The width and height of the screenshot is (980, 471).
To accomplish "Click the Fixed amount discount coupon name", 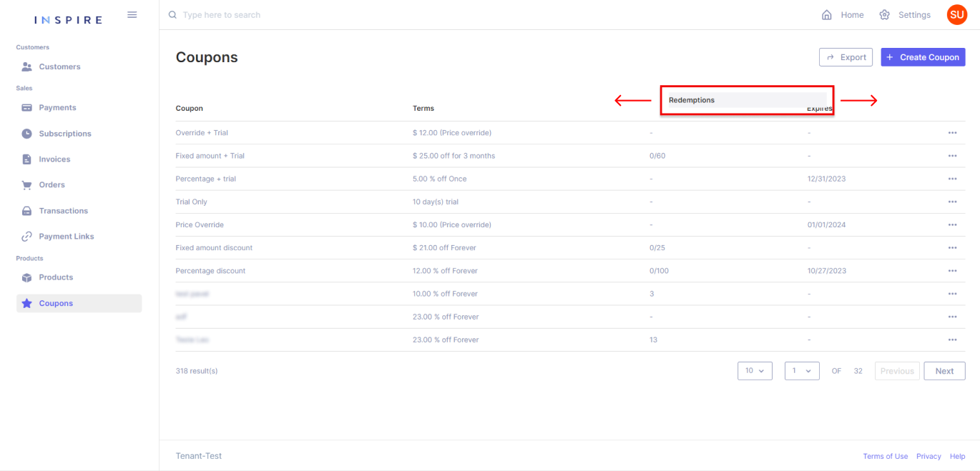I will [214, 248].
